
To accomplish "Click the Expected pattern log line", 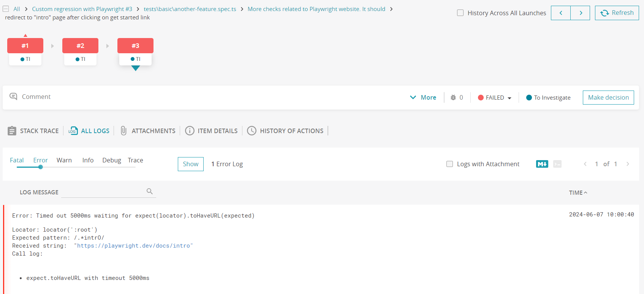I will [x=58, y=238].
